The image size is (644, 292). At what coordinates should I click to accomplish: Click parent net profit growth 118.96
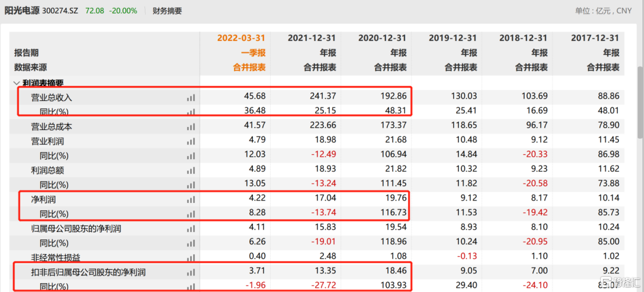point(394,242)
